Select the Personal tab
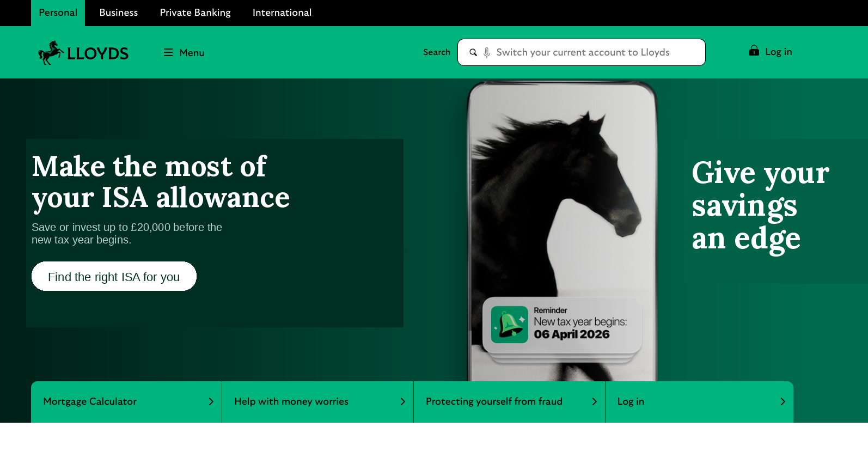Screen dimensions: 868x457 coord(58,13)
